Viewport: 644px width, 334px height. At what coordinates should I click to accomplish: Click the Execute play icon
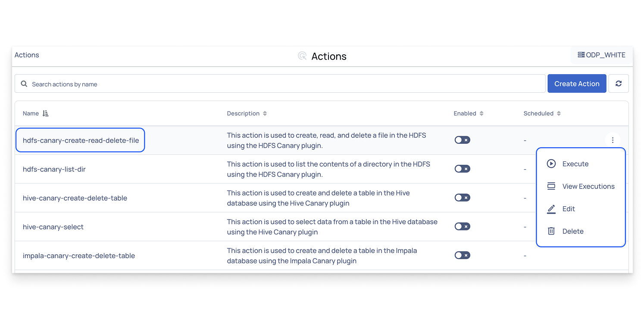[x=551, y=164]
